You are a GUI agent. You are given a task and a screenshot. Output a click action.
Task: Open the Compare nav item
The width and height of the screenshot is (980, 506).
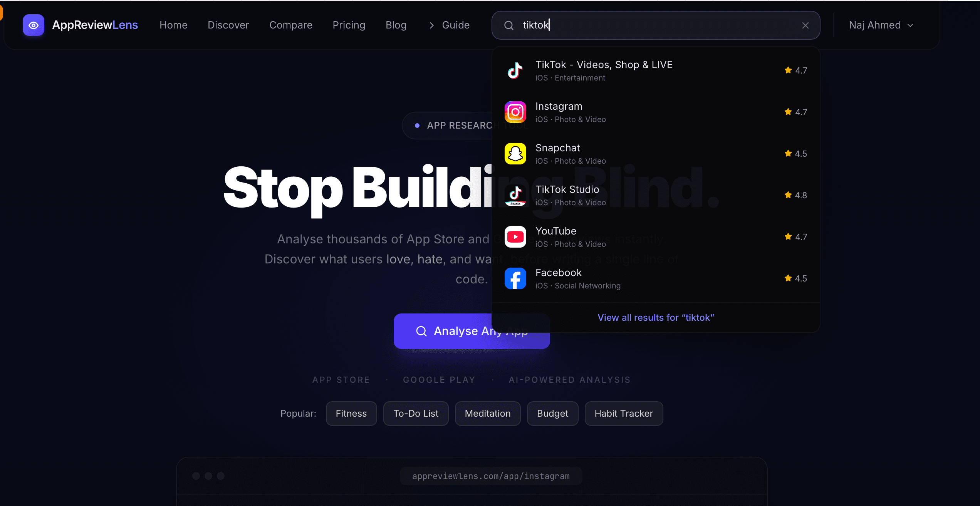(291, 25)
